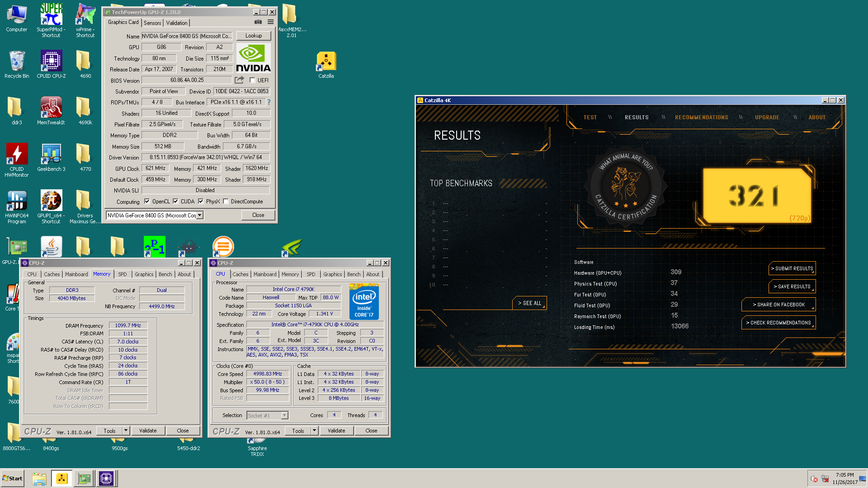Toggle the OpenCL checkbox
This screenshot has height=488, width=868.
pyautogui.click(x=147, y=202)
